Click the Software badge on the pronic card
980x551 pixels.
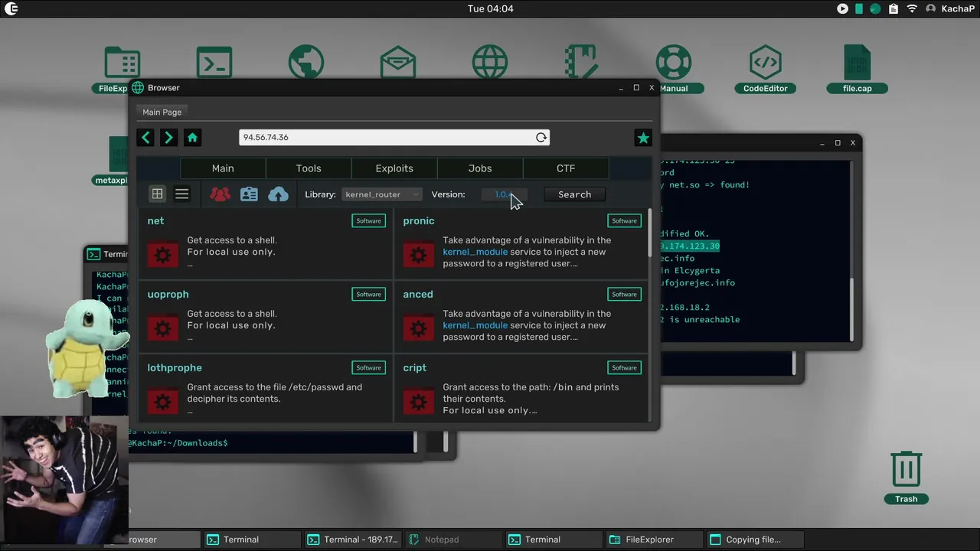tap(624, 220)
